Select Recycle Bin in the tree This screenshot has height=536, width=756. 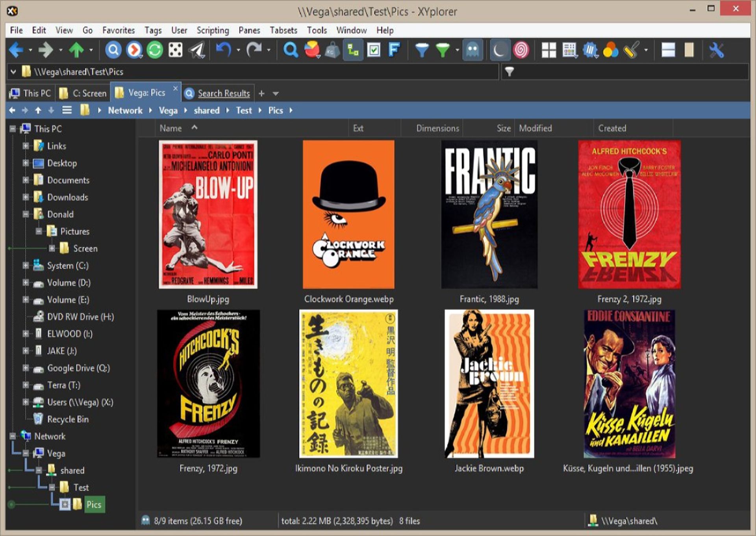click(x=68, y=419)
